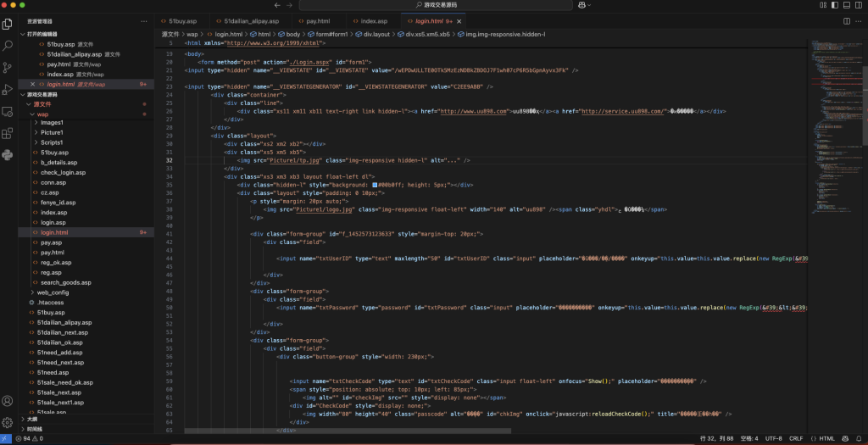Switch to the 51dailian_alipay.asp tab

pos(251,21)
